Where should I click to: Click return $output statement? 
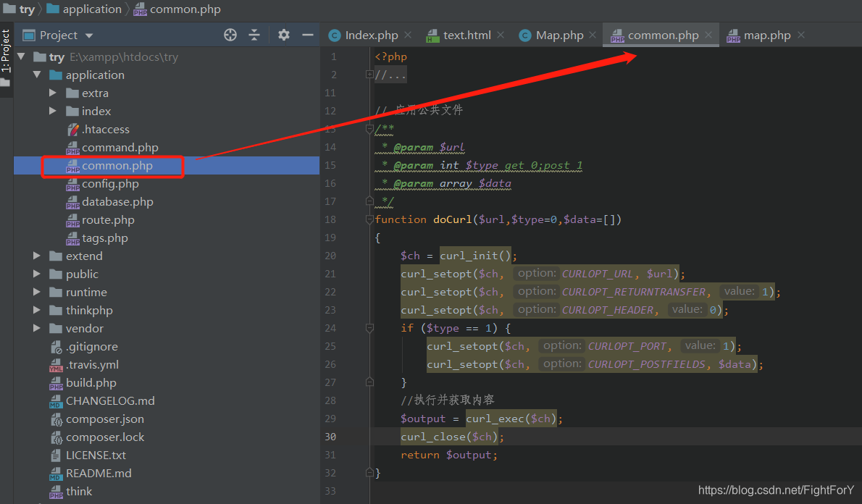[x=449, y=455]
